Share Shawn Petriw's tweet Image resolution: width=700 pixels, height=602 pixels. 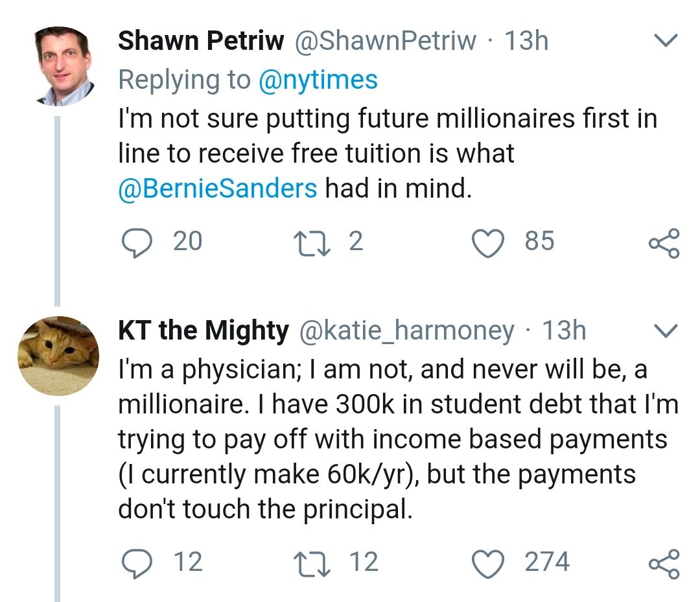[664, 244]
